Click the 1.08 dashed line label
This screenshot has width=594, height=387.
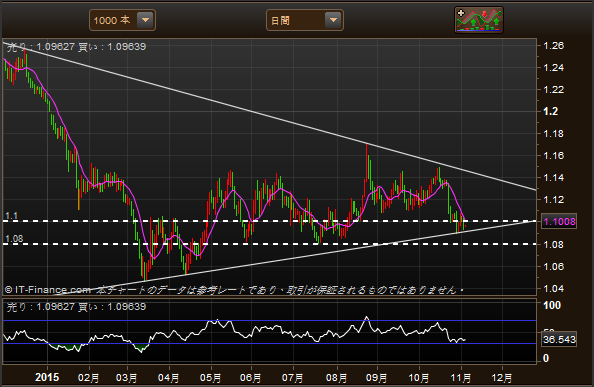click(14, 239)
